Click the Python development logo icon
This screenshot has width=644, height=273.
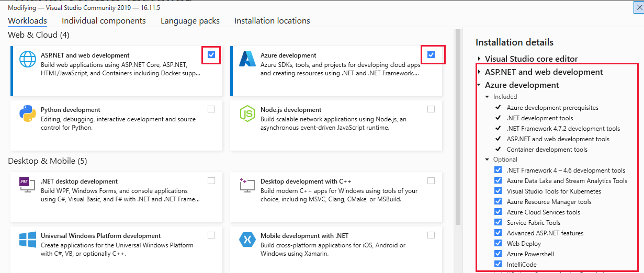point(28,113)
